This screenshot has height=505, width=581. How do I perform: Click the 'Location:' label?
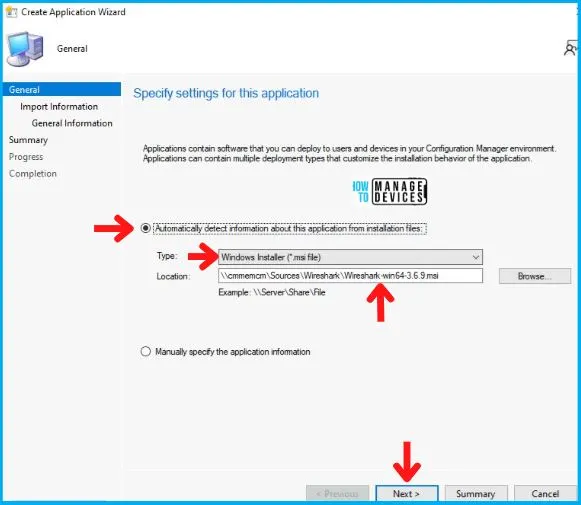pyautogui.click(x=173, y=276)
